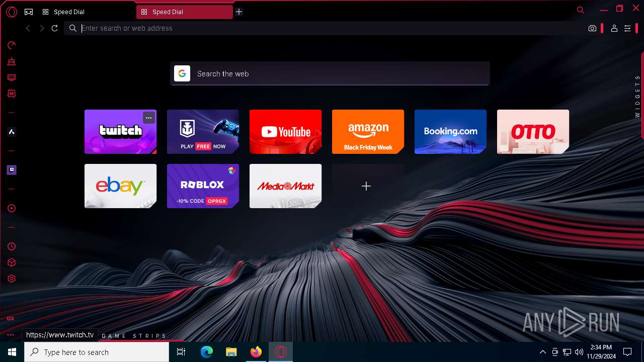Image resolution: width=644 pixels, height=362 pixels.
Task: Open the Player sidebar icon
Action: point(12,208)
